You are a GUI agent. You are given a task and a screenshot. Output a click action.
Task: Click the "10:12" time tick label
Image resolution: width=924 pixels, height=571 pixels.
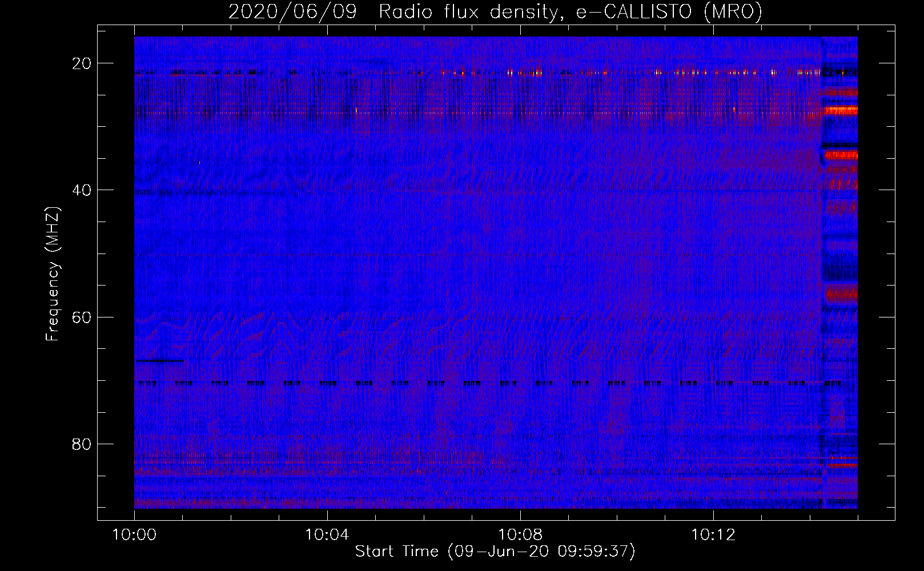(713, 535)
